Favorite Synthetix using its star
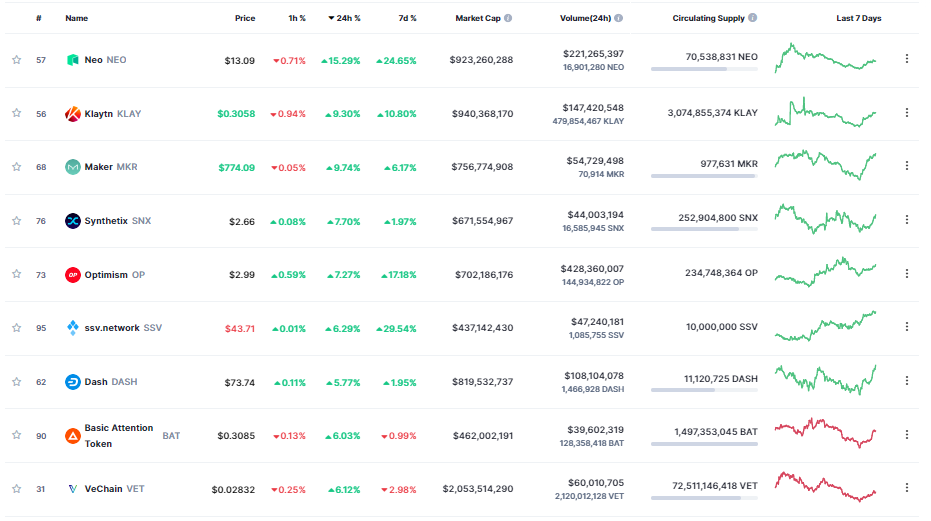Viewport: 931px width, 521px height. click(17, 220)
